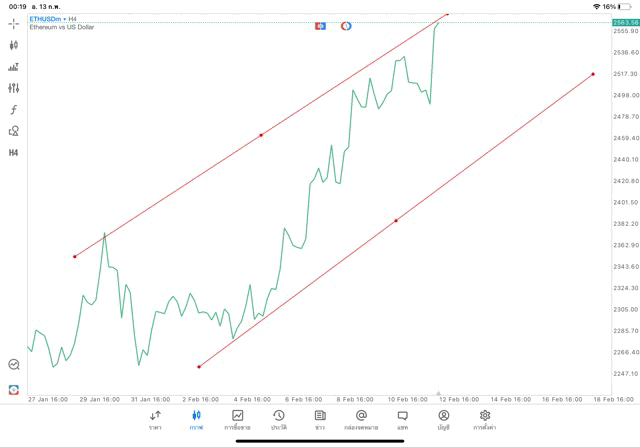Select the crosshair cursor tool
Screen dimensions: 640x447
point(13,23)
